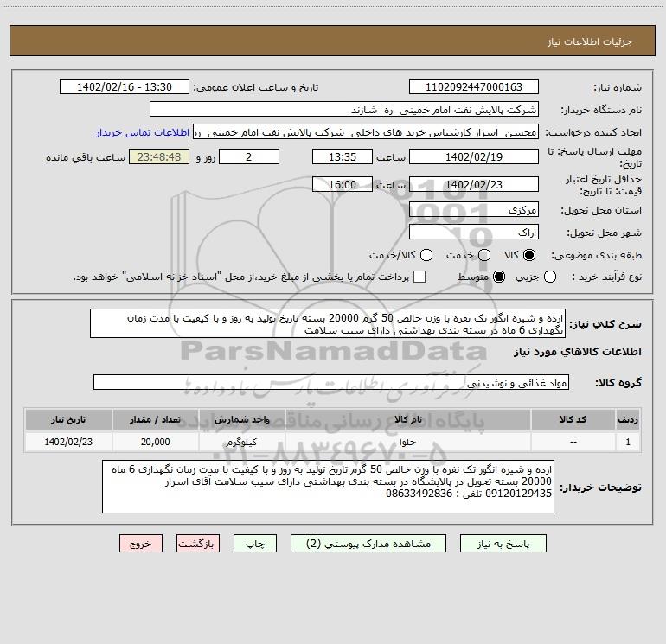
Task: Click the کیلوگرم unit cell
Action: pos(242,442)
